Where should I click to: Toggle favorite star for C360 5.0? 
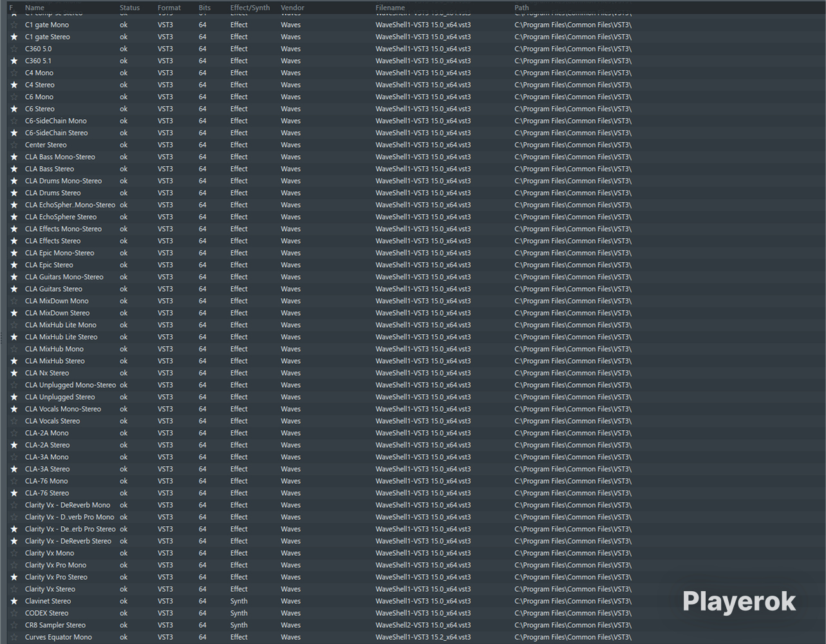[14, 49]
